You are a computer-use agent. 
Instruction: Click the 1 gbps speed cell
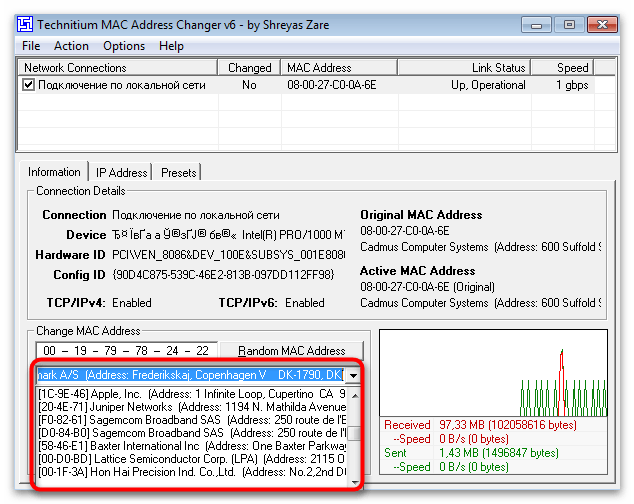tap(572, 85)
